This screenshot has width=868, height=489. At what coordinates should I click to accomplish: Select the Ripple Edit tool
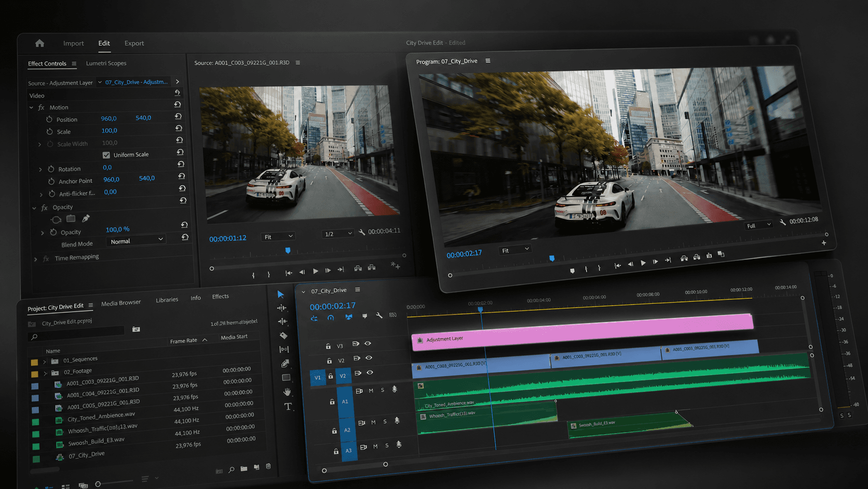[x=283, y=322]
